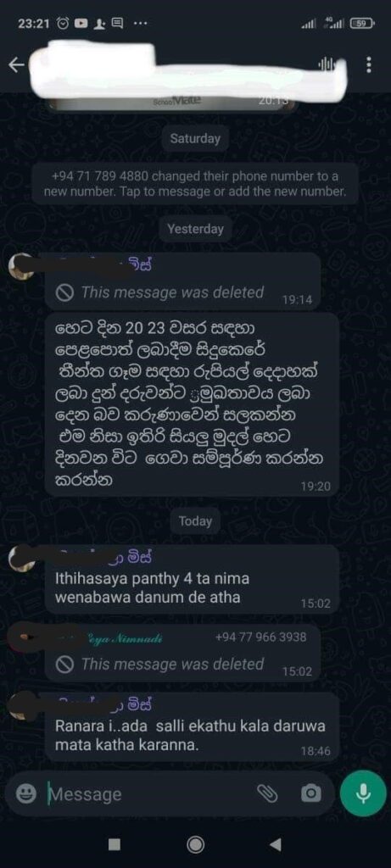Tap the phone number changed system notice
Image resolution: width=391 pixels, height=868 pixels.
(x=195, y=184)
